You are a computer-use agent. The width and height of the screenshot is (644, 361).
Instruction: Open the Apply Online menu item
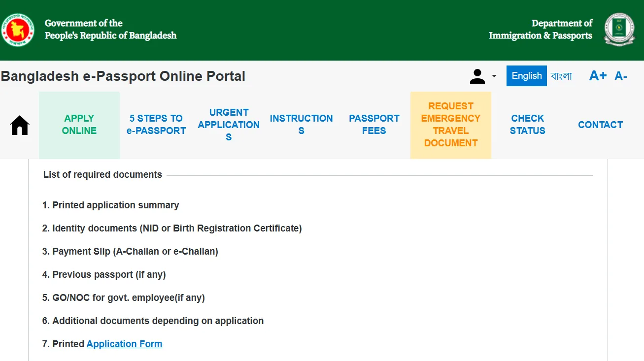click(x=79, y=125)
